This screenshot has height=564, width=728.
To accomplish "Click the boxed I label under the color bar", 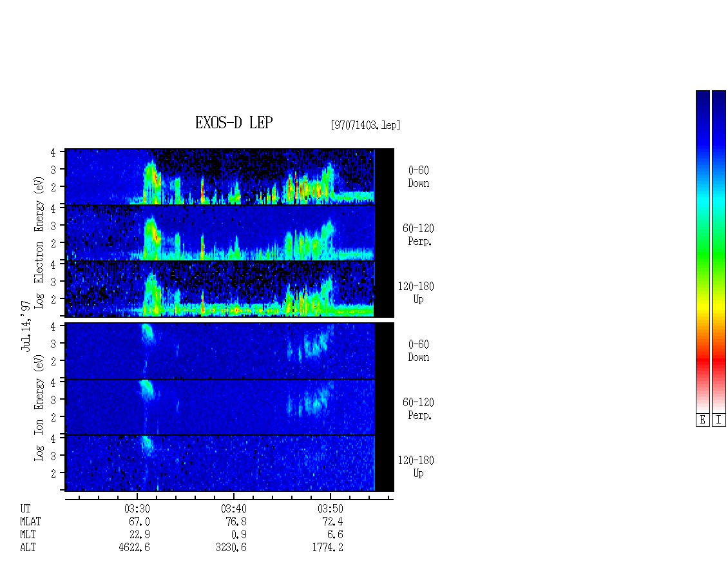I will [x=719, y=420].
